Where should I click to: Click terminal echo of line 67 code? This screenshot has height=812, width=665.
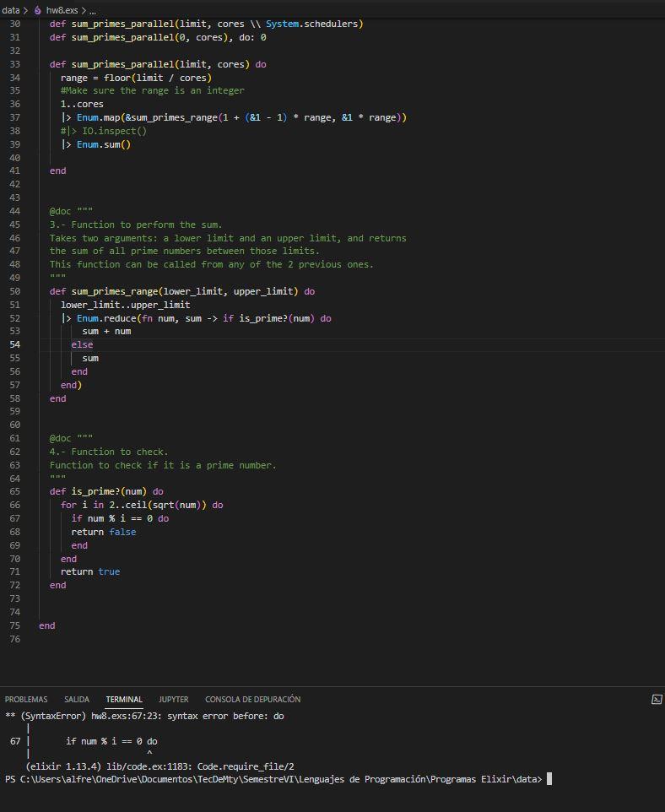[111, 742]
